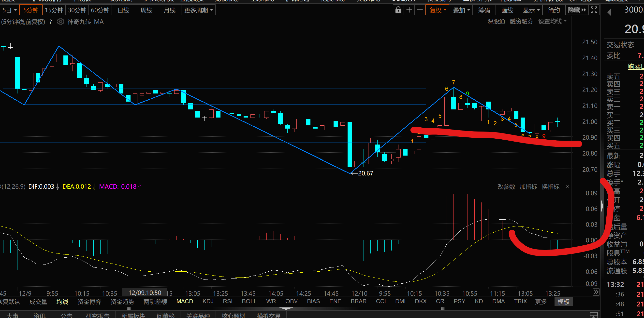Enter fullscreen chart mode icon
644x318 pixels.
point(594,10)
